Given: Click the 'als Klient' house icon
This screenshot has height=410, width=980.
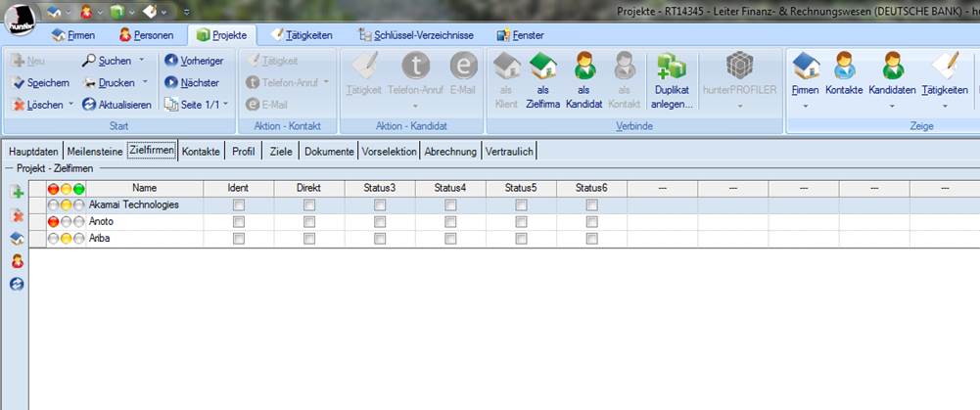Looking at the screenshot, I should [506, 67].
